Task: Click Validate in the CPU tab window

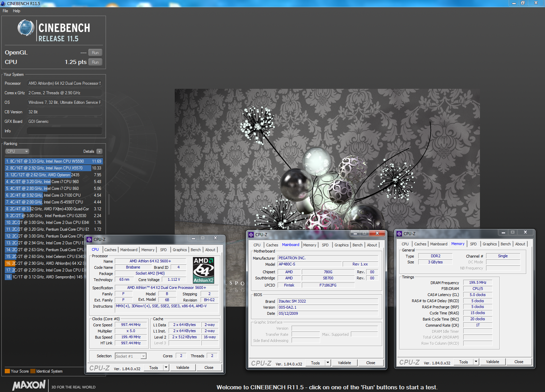Action: click(183, 367)
